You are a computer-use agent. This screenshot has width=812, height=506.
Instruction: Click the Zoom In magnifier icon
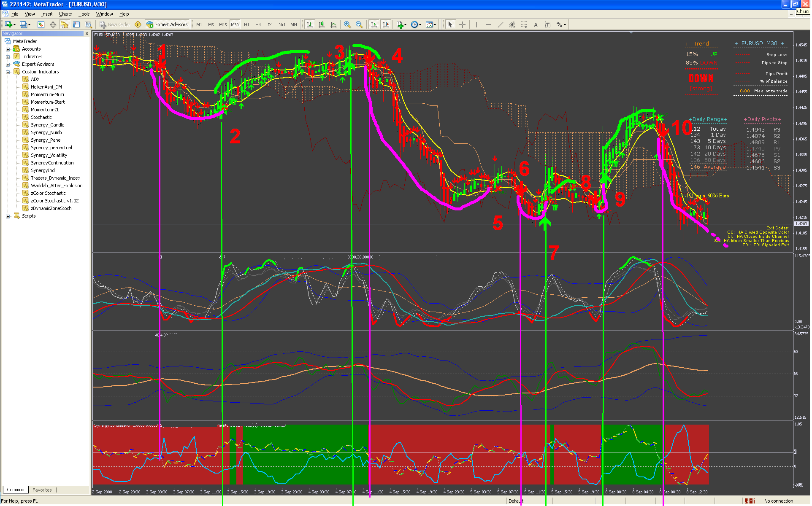pos(347,24)
